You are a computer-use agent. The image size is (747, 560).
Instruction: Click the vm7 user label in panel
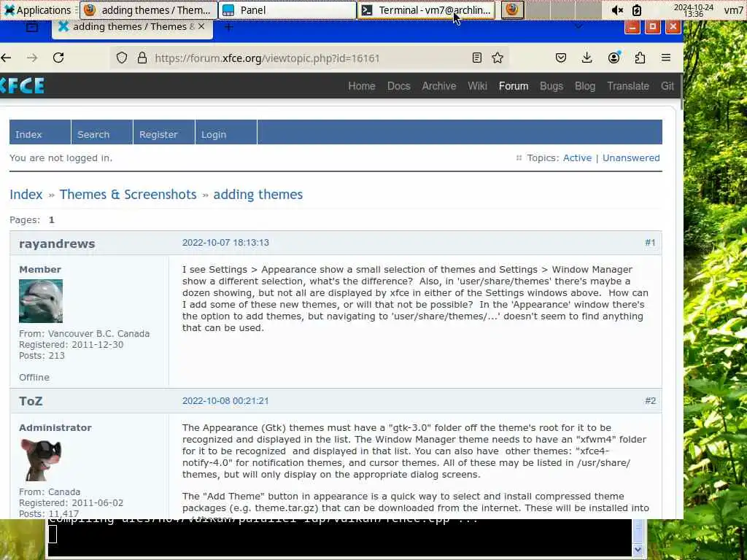(733, 10)
